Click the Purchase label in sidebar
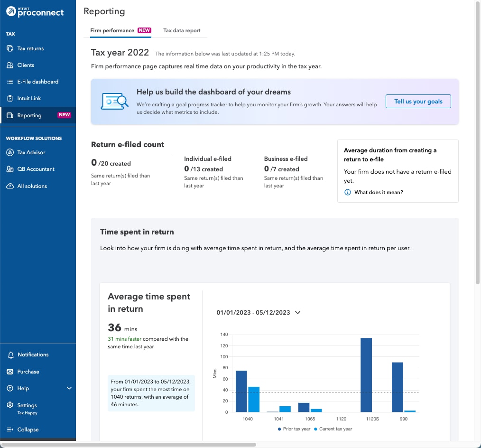Image resolution: width=481 pixels, height=448 pixels. [x=28, y=372]
